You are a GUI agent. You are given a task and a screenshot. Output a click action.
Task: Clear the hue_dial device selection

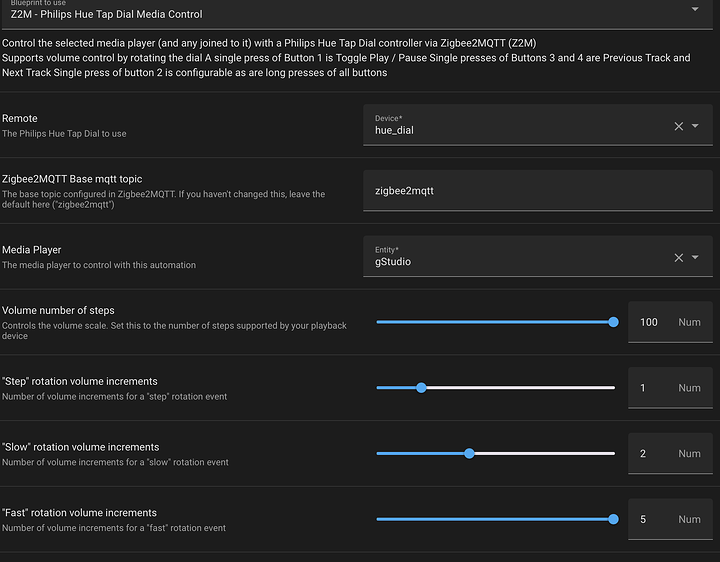pos(679,126)
